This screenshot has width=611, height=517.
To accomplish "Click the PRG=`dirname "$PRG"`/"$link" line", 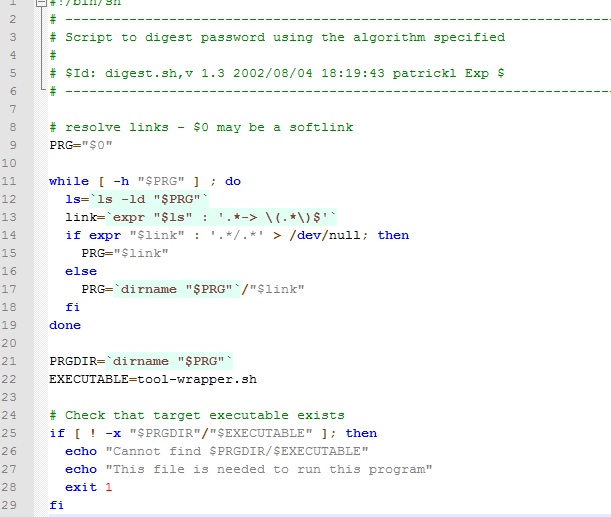I will point(193,289).
